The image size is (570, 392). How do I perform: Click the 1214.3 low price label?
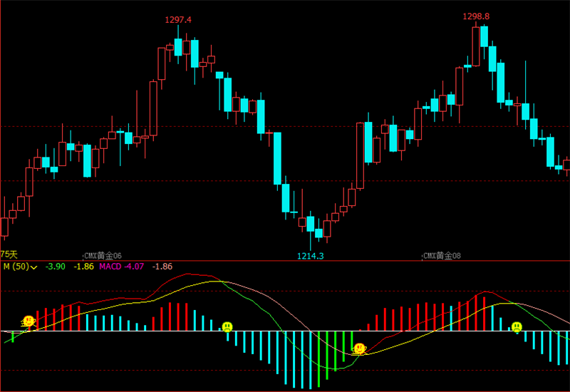pos(310,256)
